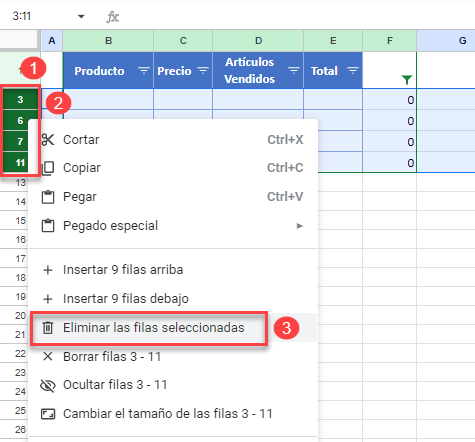
Task: Select Borrar filas 3 - 11
Action: click(173, 357)
